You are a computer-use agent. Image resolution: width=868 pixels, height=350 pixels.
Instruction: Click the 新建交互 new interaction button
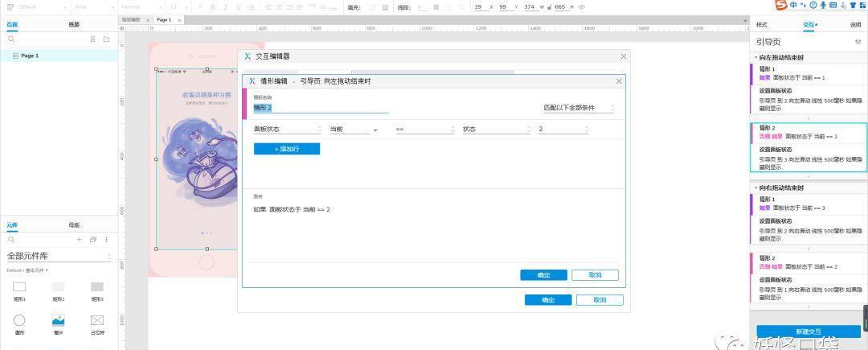tap(809, 331)
